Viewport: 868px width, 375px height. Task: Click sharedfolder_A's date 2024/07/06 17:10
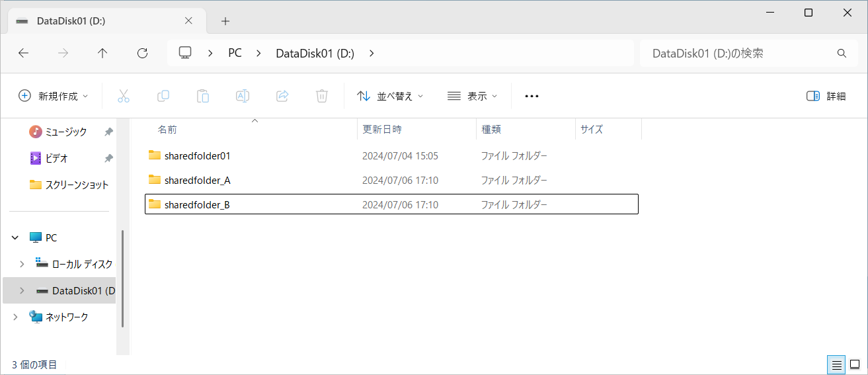[x=400, y=180]
